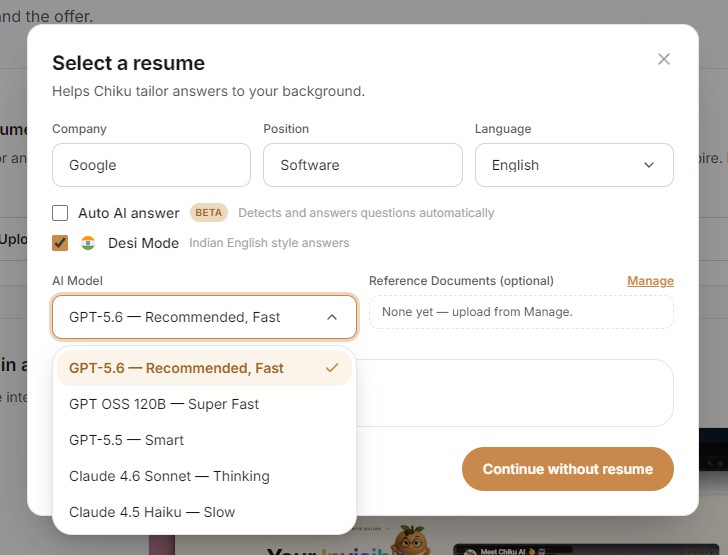Click the Continue without resume button
The width and height of the screenshot is (728, 555).
567,469
